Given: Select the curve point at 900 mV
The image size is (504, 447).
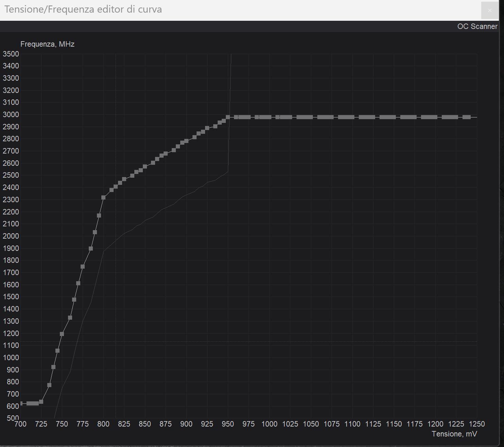Looking at the screenshot, I should point(186,141).
